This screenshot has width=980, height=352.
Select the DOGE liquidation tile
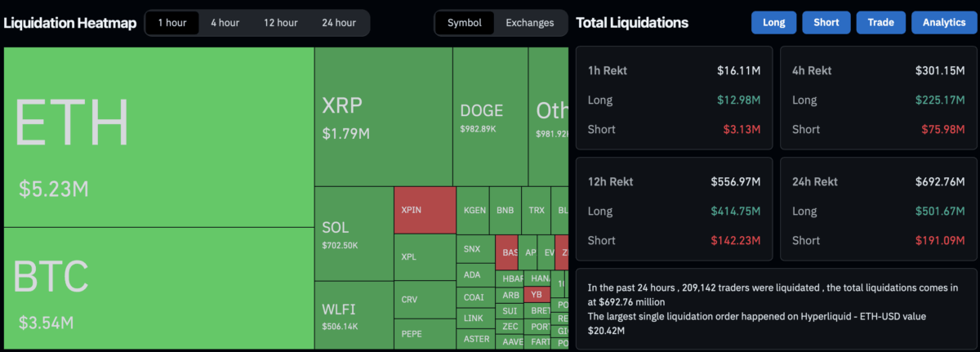490,117
